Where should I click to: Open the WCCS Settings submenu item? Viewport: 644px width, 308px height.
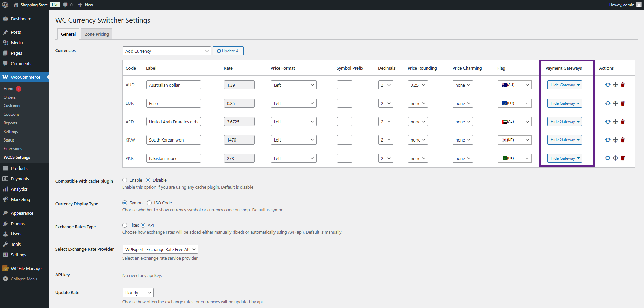[17, 157]
